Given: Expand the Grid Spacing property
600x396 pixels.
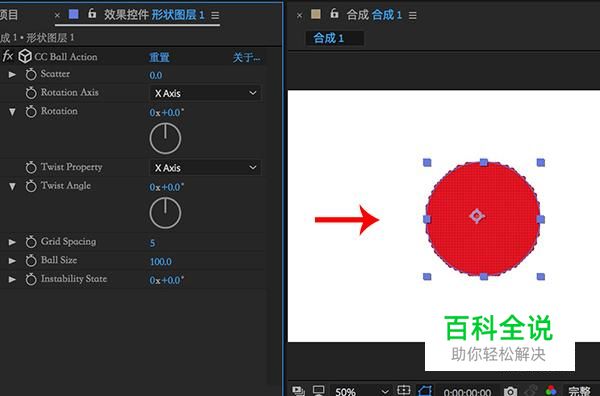Looking at the screenshot, I should click(x=12, y=242).
